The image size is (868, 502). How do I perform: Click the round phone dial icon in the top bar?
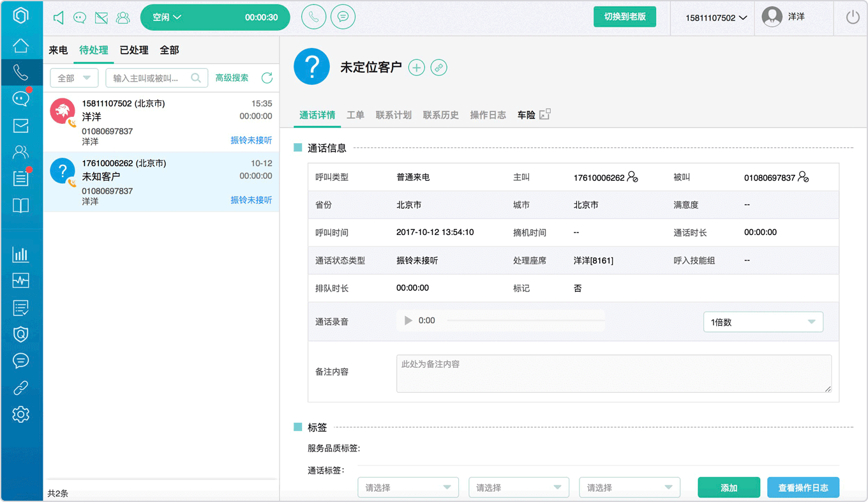[x=313, y=17]
